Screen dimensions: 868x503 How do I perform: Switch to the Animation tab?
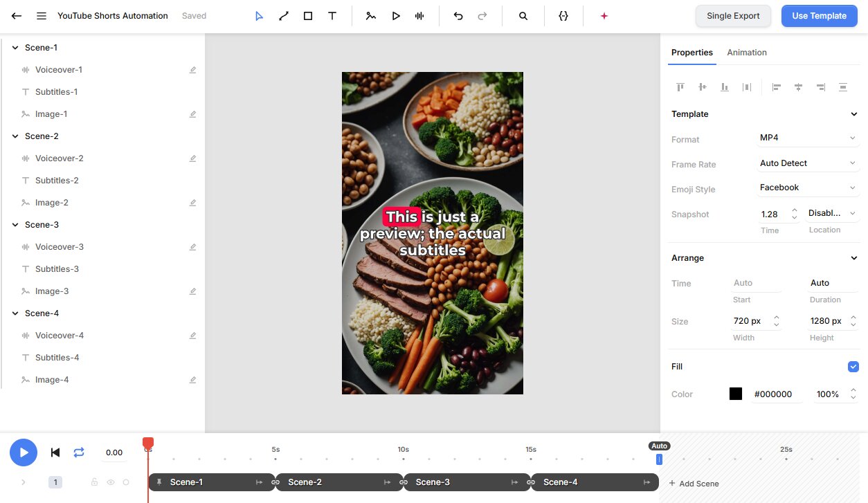747,53
